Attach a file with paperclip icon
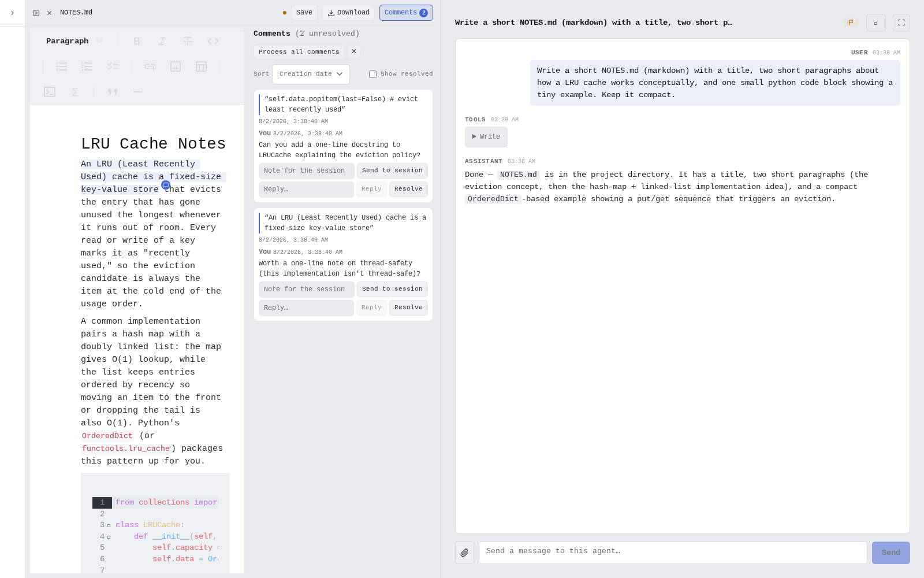924x578 pixels. (x=464, y=553)
